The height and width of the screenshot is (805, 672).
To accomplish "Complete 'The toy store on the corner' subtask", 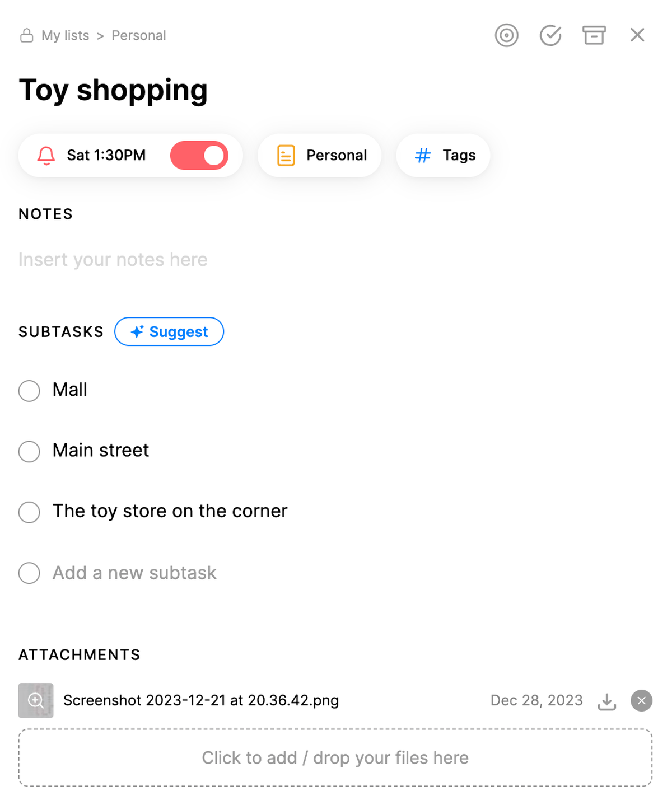I will click(x=29, y=512).
